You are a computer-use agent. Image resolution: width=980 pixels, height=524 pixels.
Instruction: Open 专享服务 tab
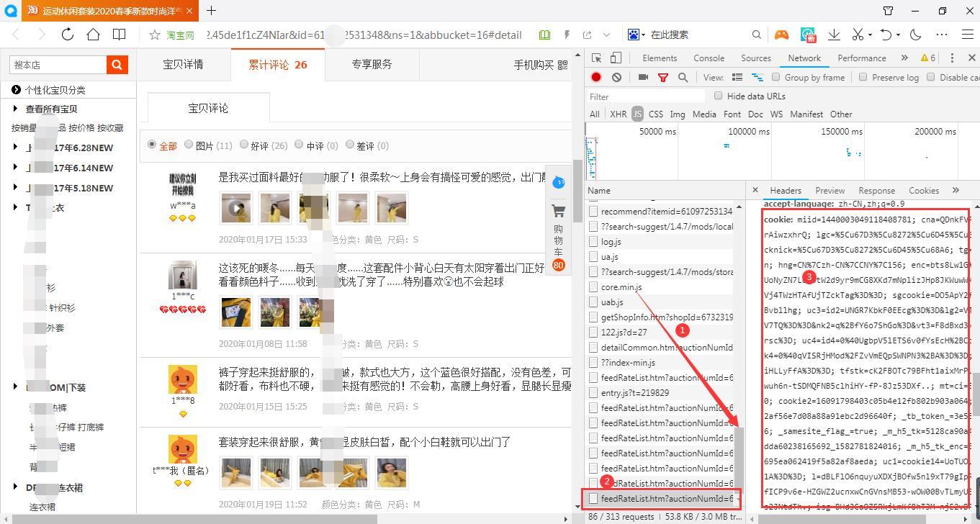pos(372,64)
